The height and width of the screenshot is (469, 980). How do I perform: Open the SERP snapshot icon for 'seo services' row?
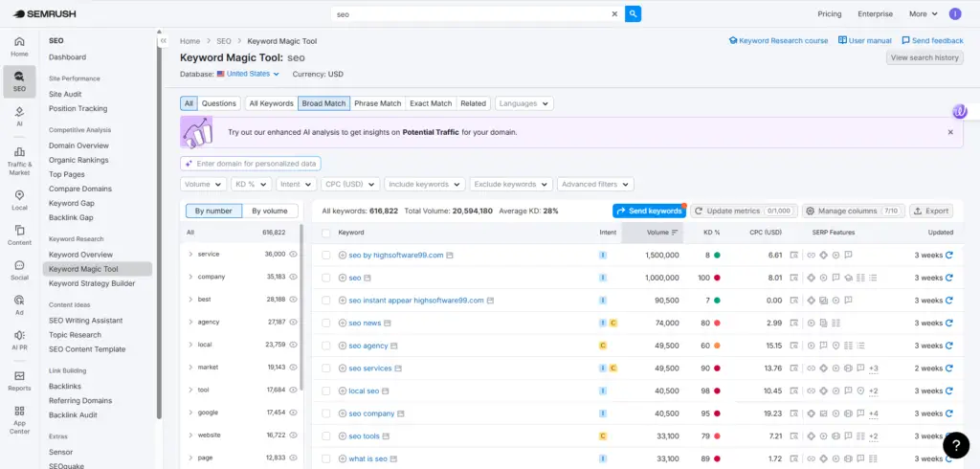point(793,368)
